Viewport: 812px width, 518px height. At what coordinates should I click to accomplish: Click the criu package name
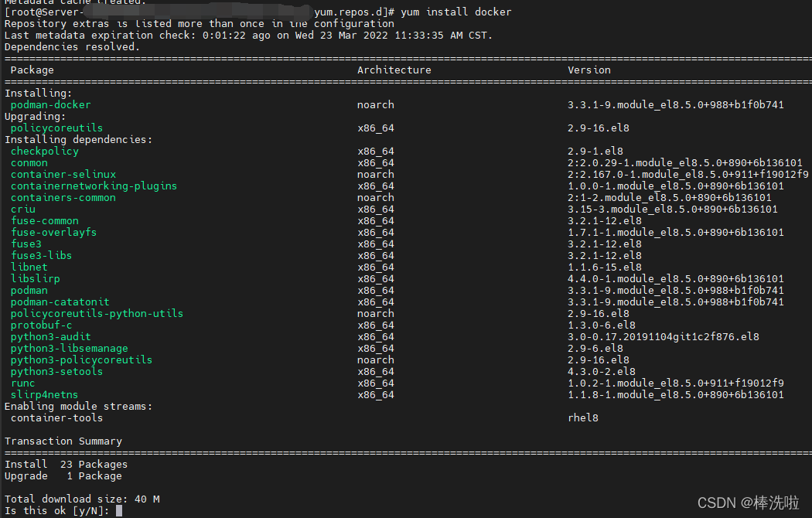(x=23, y=209)
